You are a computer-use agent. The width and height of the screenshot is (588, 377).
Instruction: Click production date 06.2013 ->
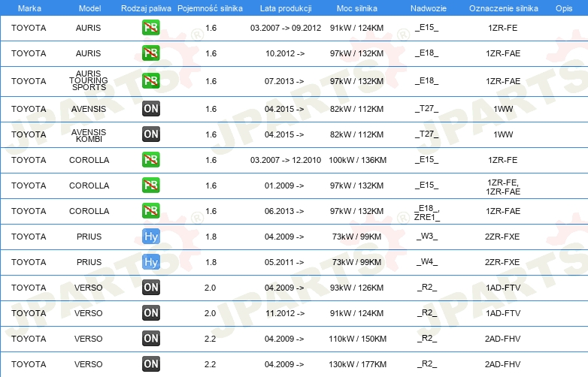click(284, 211)
